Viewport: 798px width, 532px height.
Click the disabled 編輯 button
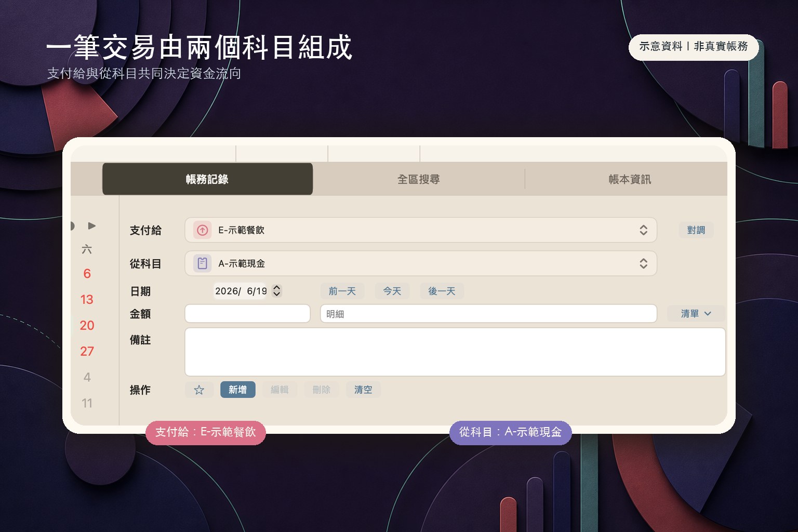click(280, 390)
